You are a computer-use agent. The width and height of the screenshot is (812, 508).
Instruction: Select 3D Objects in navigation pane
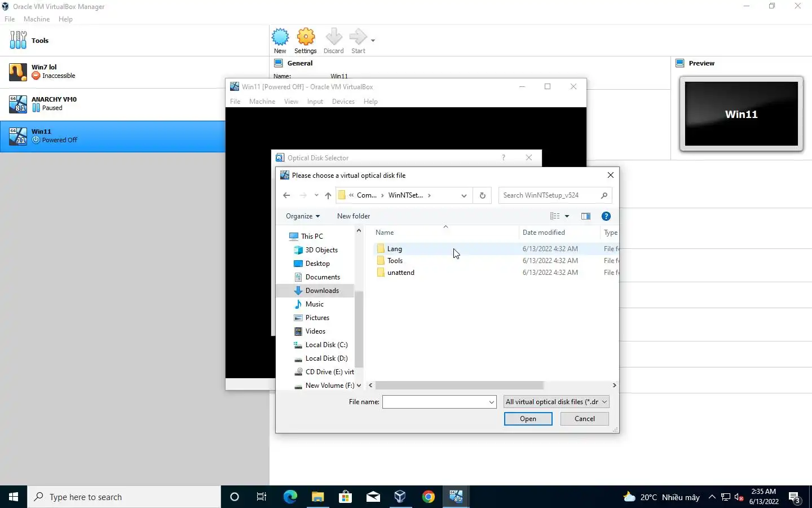click(x=321, y=250)
